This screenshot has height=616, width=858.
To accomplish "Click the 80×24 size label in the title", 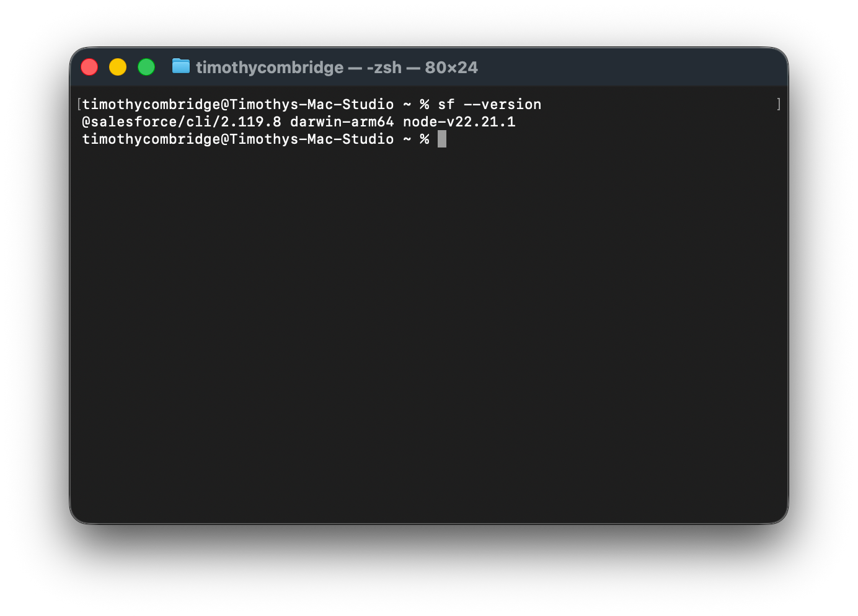I will click(451, 67).
